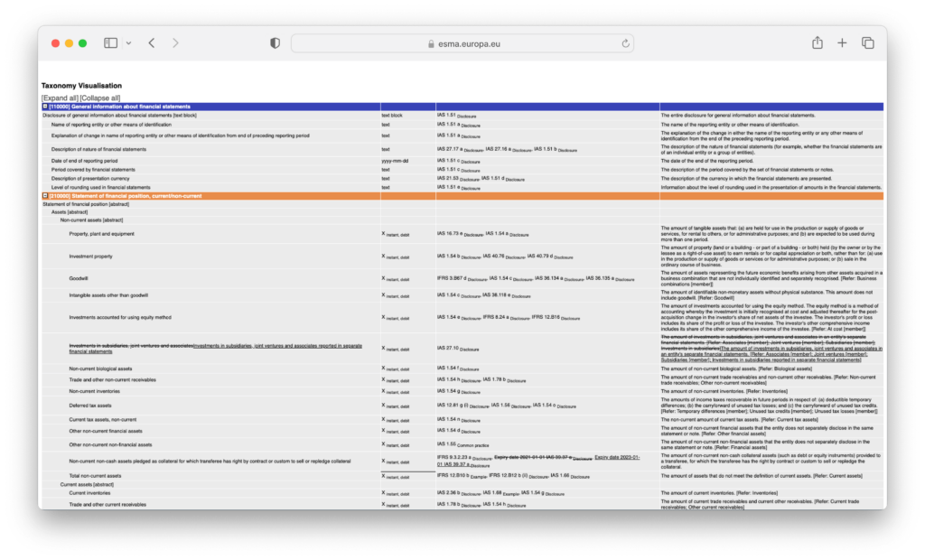The image size is (925, 560).
Task: Click the privacy shield icon next to address bar
Action: pos(274,42)
